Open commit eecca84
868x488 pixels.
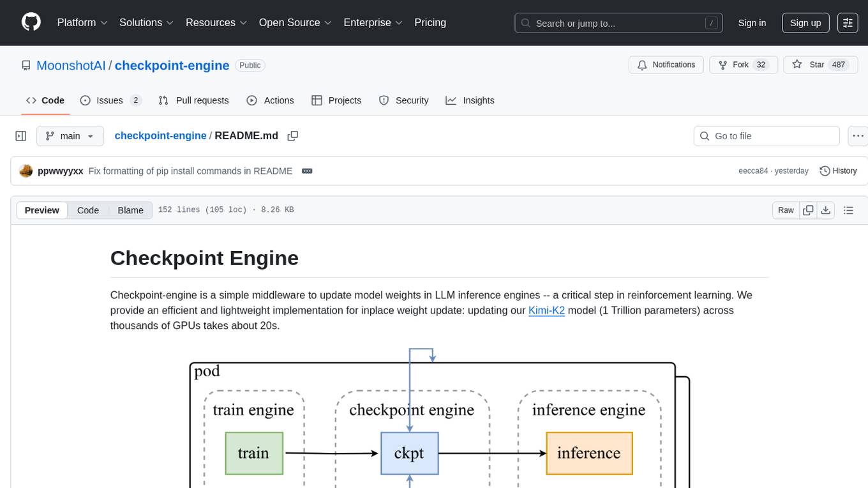(x=753, y=171)
